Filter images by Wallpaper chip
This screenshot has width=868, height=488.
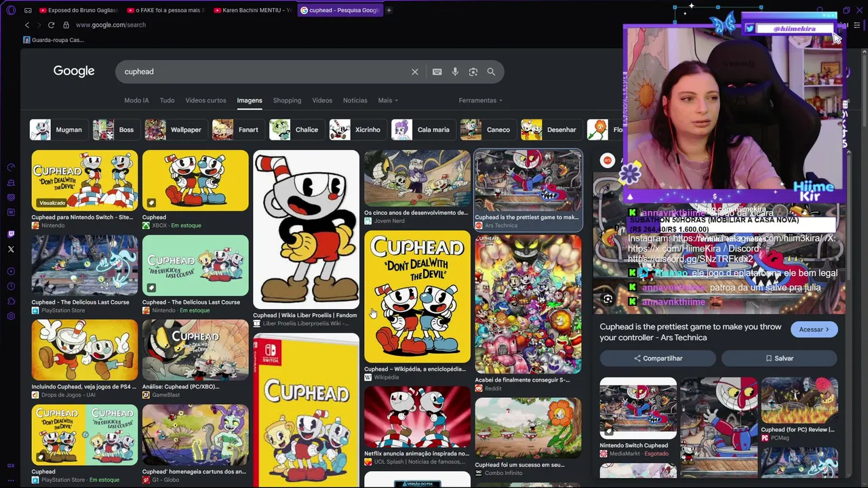tap(176, 129)
